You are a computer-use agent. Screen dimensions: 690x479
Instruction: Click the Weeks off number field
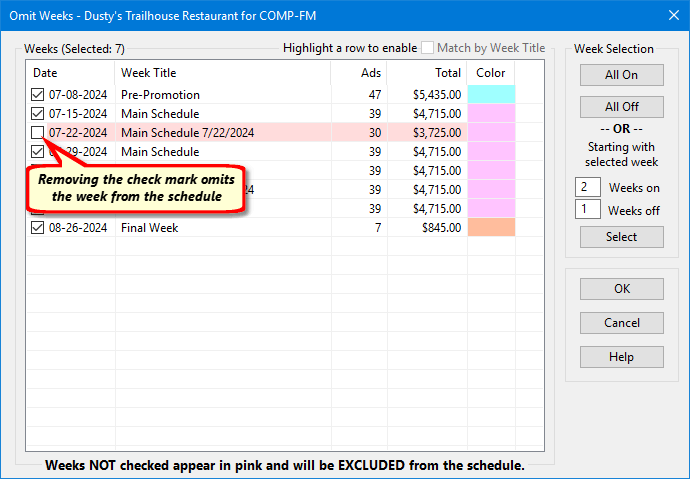588,210
